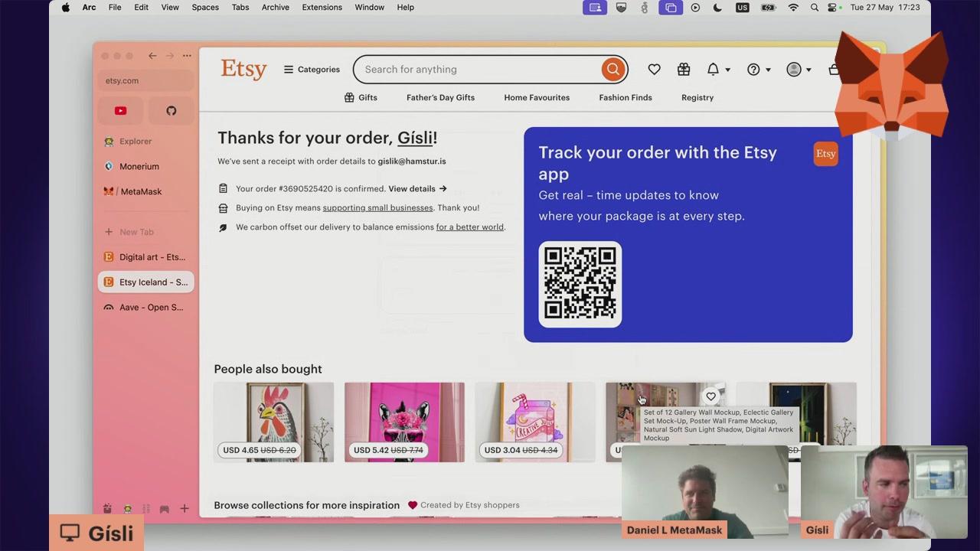This screenshot has height=551, width=980.
Task: Open the pinned GitHub tab in Arc sidebar
Action: pos(171,111)
